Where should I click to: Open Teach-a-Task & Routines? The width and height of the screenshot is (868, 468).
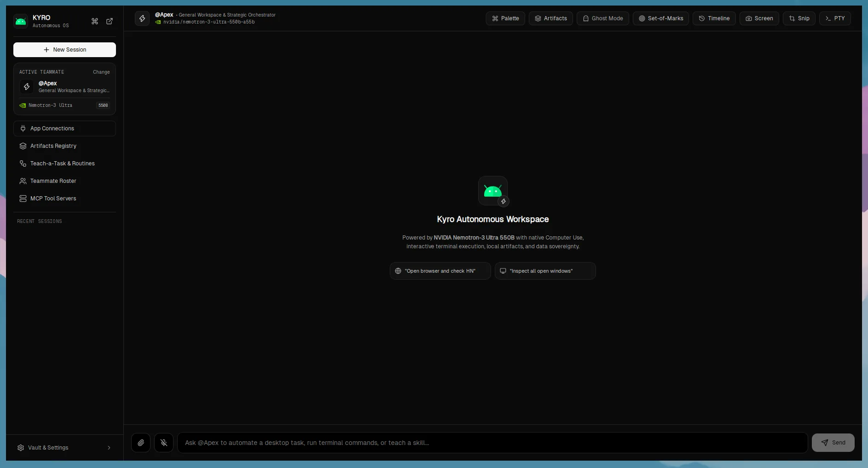(64, 164)
